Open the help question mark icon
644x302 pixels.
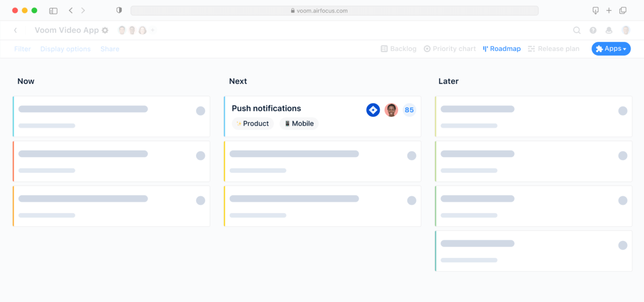click(x=593, y=30)
